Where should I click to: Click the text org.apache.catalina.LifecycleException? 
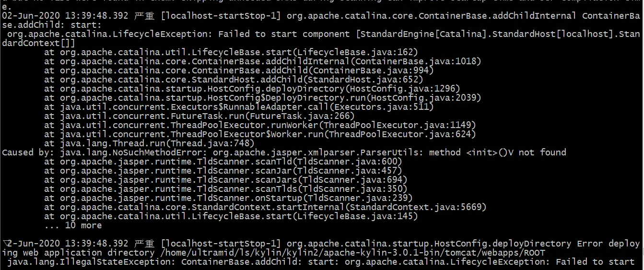108,34
